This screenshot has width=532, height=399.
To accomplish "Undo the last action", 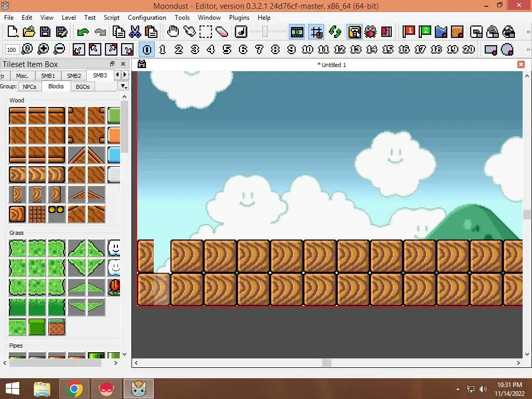I will [x=83, y=32].
